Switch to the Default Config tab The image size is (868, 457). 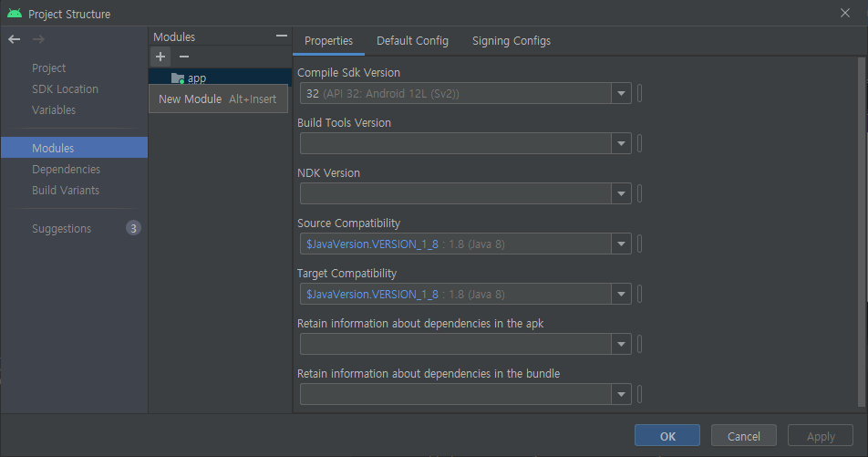pyautogui.click(x=412, y=41)
